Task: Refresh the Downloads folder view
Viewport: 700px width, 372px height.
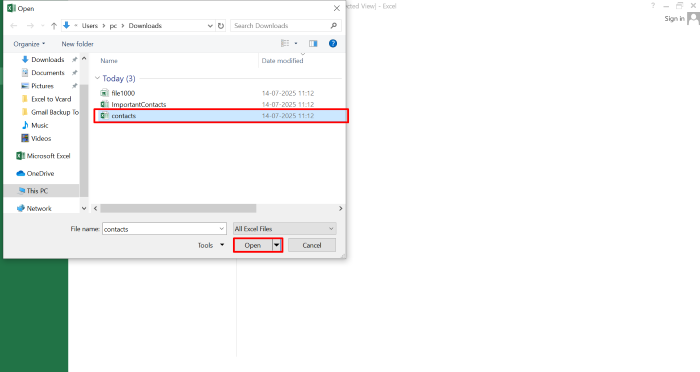Action: [x=221, y=26]
